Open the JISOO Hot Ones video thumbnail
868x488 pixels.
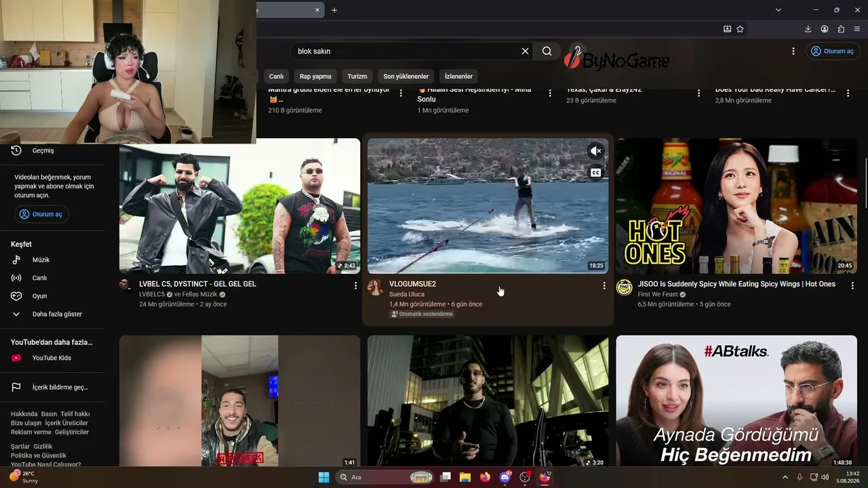coord(736,206)
